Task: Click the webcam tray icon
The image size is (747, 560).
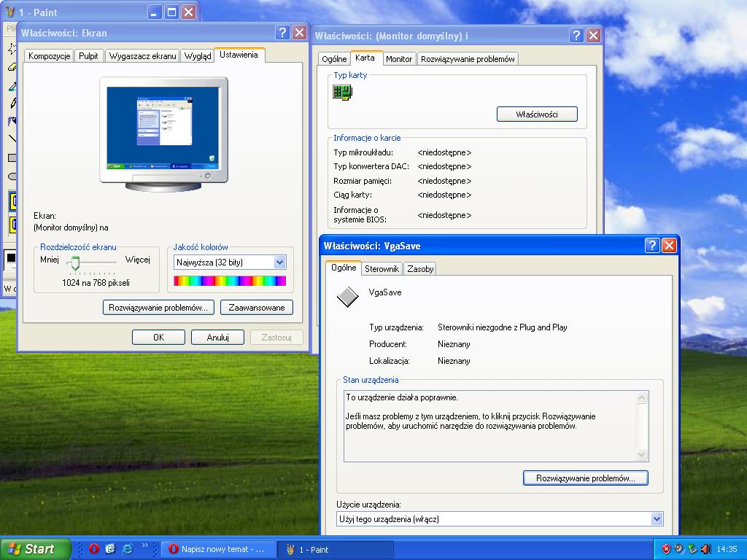Action: pyautogui.click(x=679, y=549)
